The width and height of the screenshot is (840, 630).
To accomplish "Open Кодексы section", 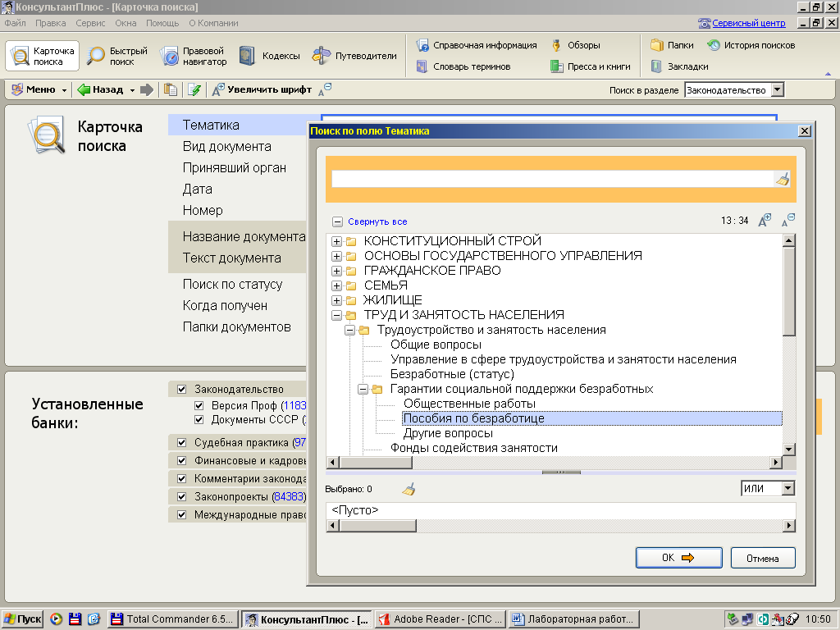I will tap(269, 56).
